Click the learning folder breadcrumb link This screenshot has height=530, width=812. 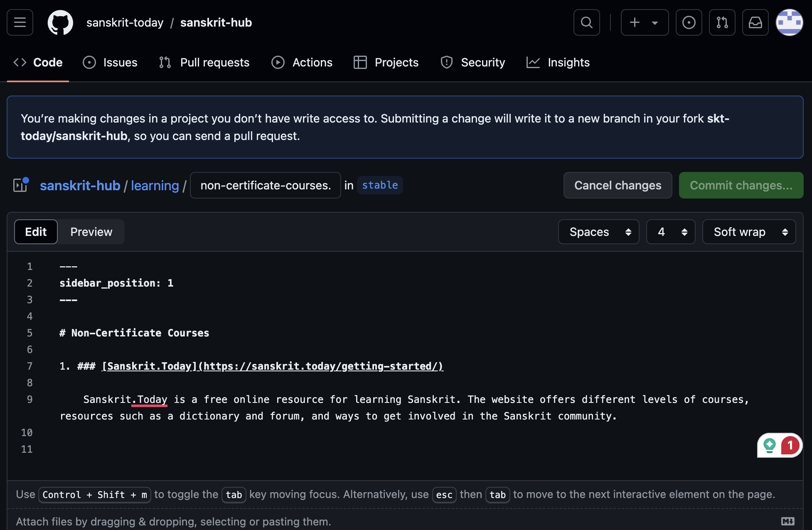point(155,185)
